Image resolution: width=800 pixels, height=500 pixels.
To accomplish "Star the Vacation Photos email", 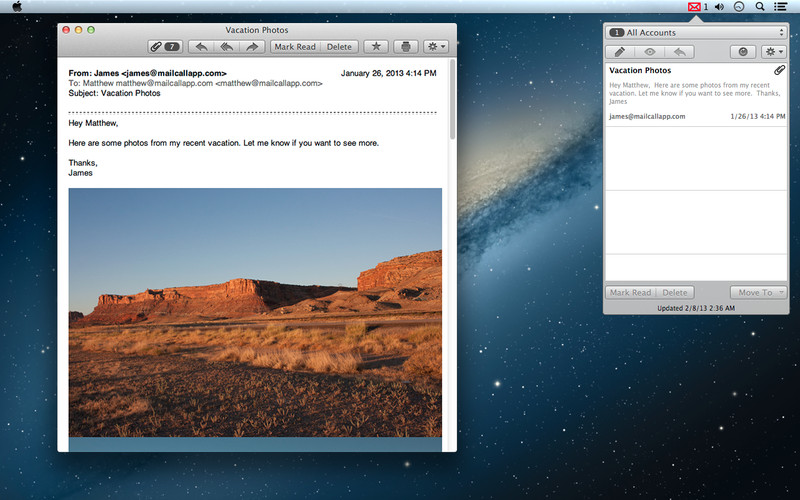I will (376, 46).
